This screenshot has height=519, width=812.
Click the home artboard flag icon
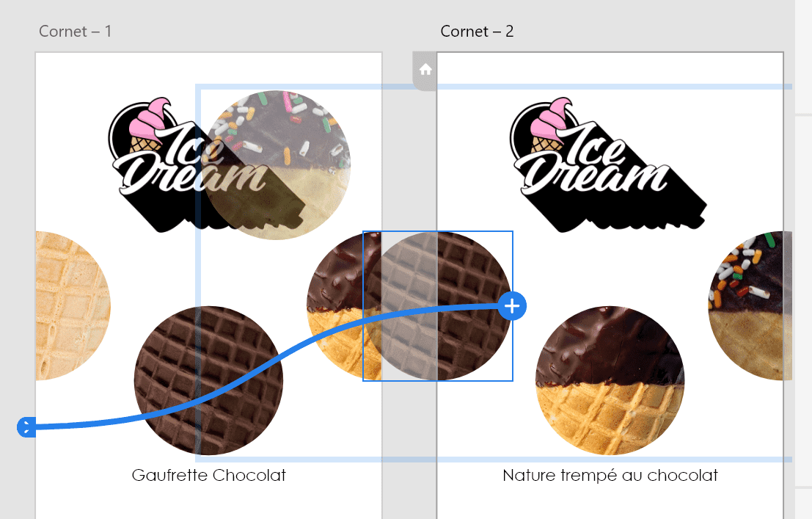tap(425, 70)
